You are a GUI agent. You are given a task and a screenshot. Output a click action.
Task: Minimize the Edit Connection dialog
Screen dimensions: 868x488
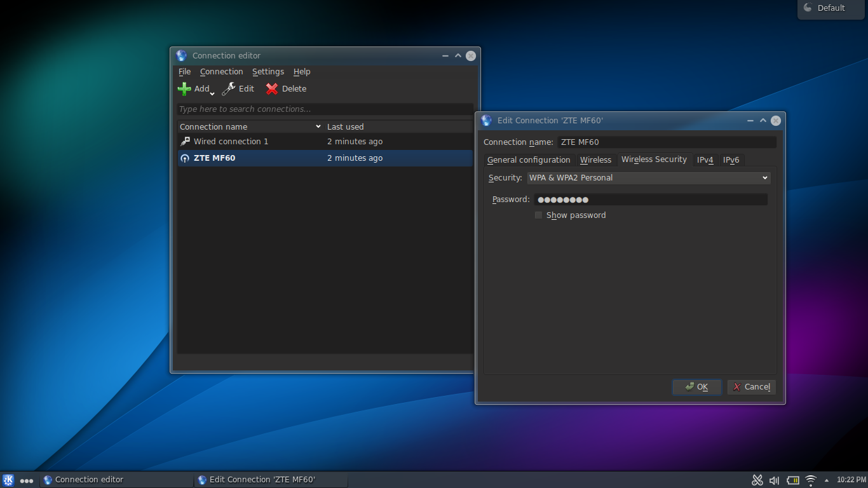point(750,121)
